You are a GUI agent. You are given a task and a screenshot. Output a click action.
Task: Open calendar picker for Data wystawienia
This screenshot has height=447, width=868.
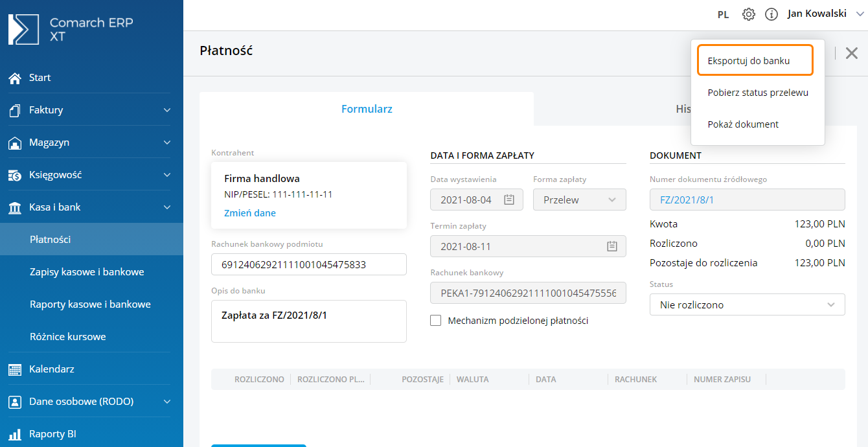[509, 200]
